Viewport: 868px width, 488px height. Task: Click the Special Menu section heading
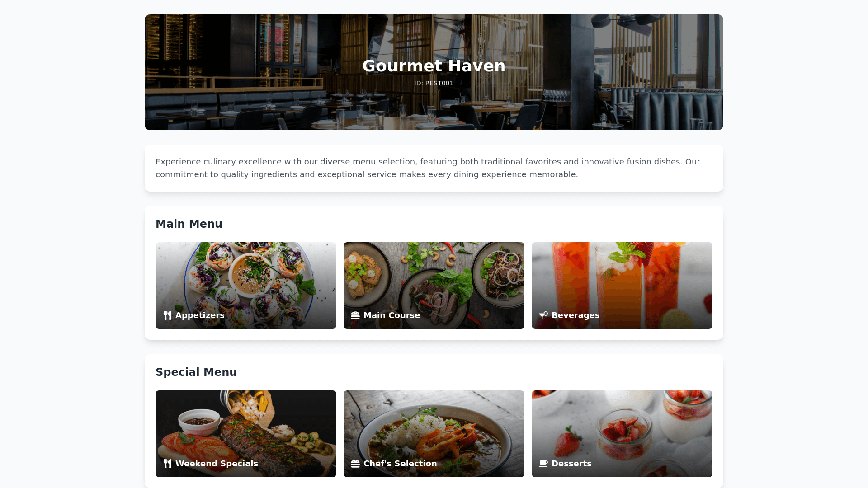pyautogui.click(x=196, y=372)
